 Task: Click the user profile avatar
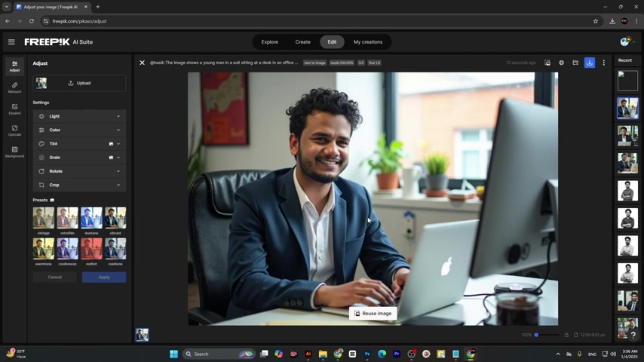coord(624,41)
